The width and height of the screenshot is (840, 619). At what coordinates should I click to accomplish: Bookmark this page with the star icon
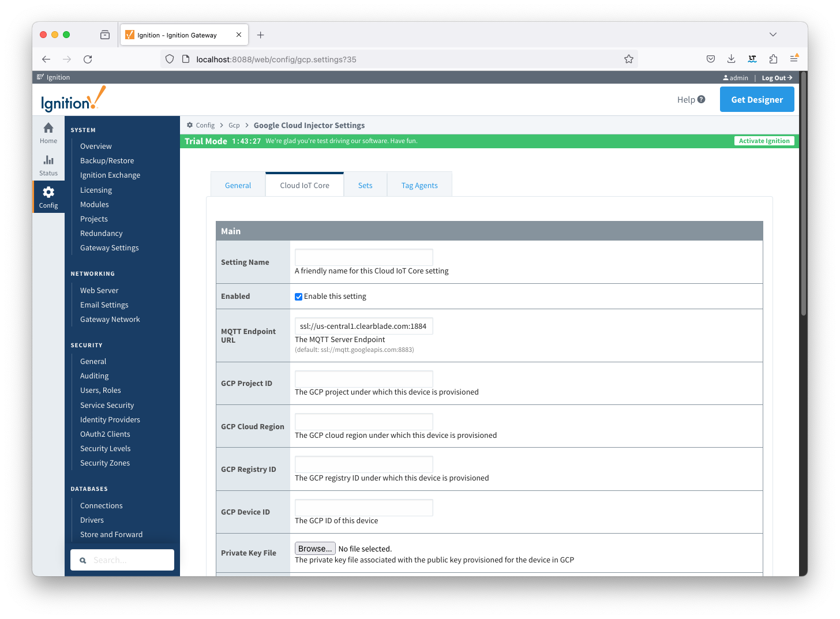click(628, 59)
